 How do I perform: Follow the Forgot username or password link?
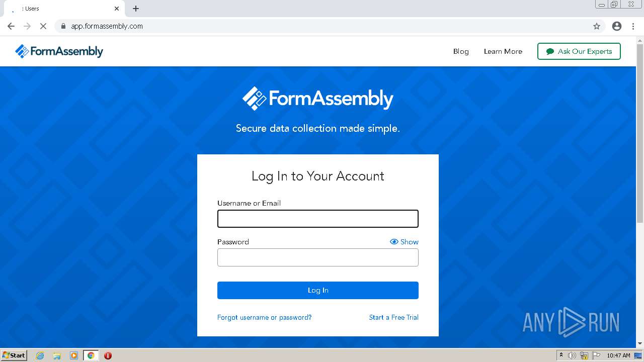[264, 317]
